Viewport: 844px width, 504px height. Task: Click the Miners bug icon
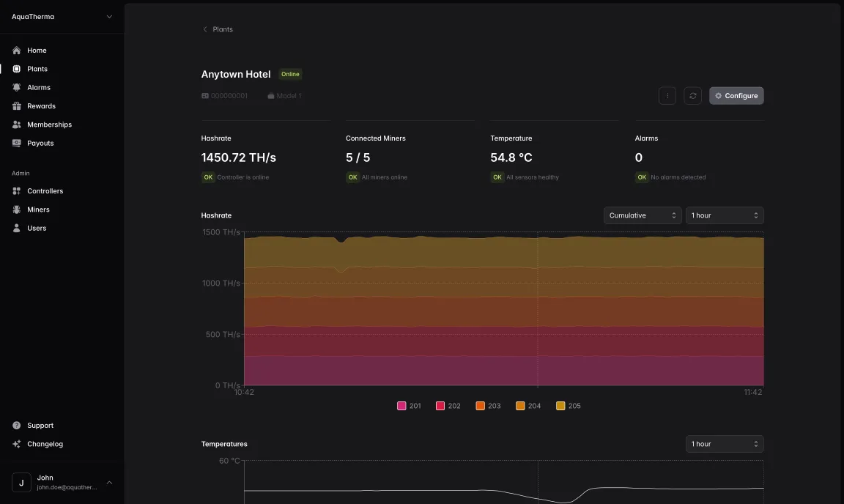[x=16, y=209]
